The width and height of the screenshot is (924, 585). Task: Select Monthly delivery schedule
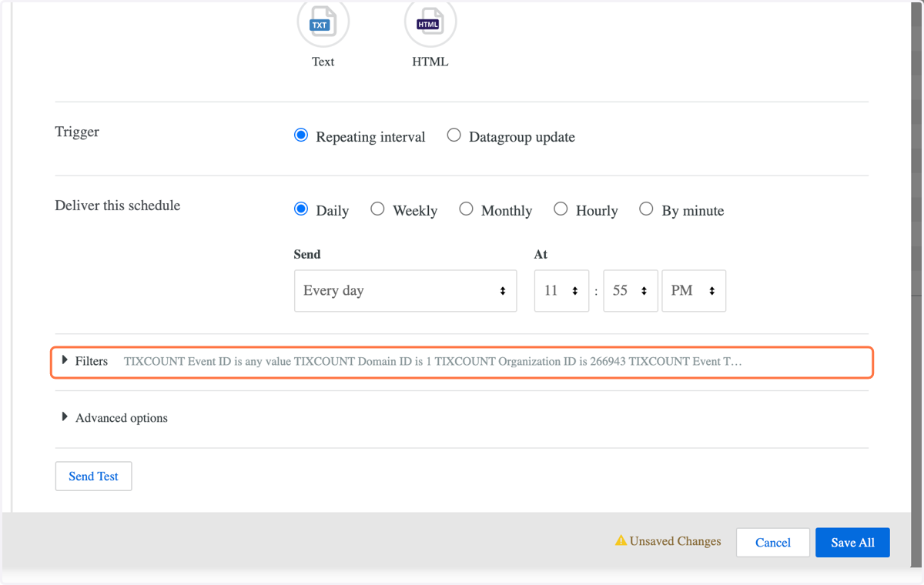tap(466, 209)
